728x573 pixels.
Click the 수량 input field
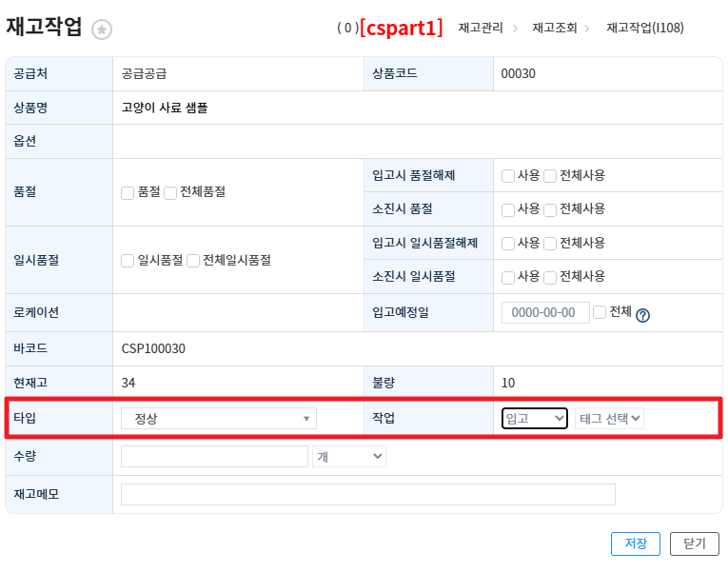pyautogui.click(x=214, y=457)
